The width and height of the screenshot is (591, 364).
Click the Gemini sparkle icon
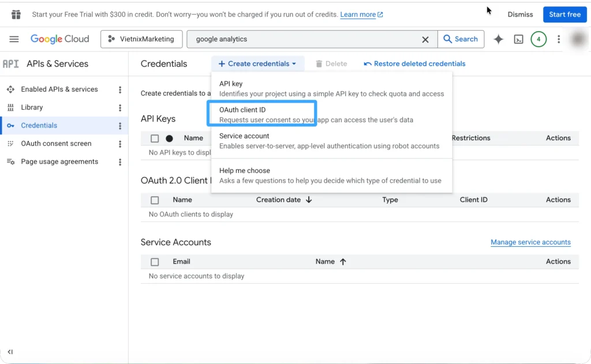tap(498, 39)
